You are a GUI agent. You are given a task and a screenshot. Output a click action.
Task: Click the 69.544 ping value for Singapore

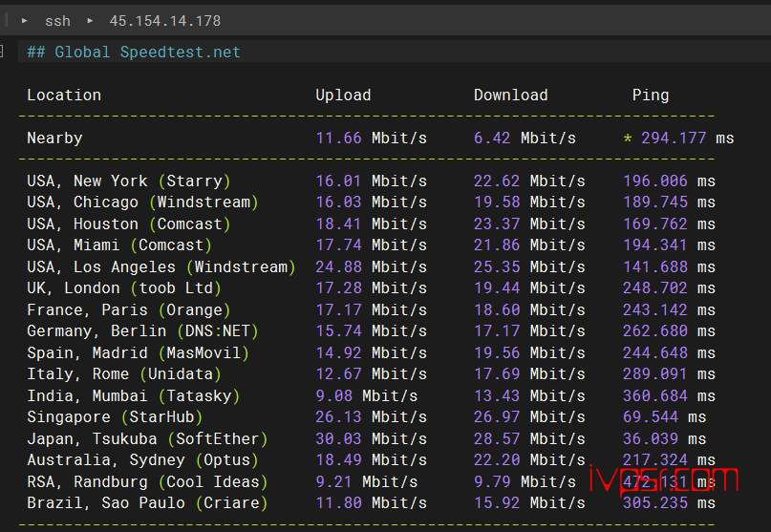650,417
